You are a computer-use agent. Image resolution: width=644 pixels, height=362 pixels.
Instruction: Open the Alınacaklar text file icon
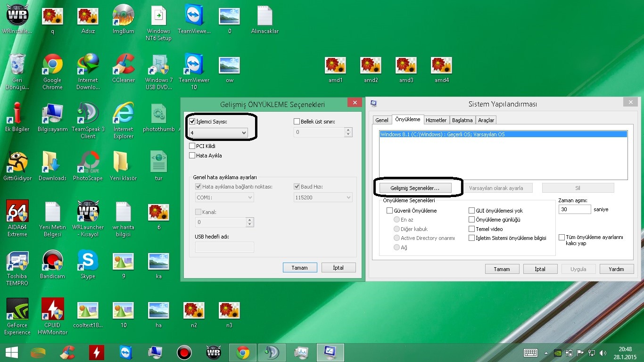click(x=265, y=20)
